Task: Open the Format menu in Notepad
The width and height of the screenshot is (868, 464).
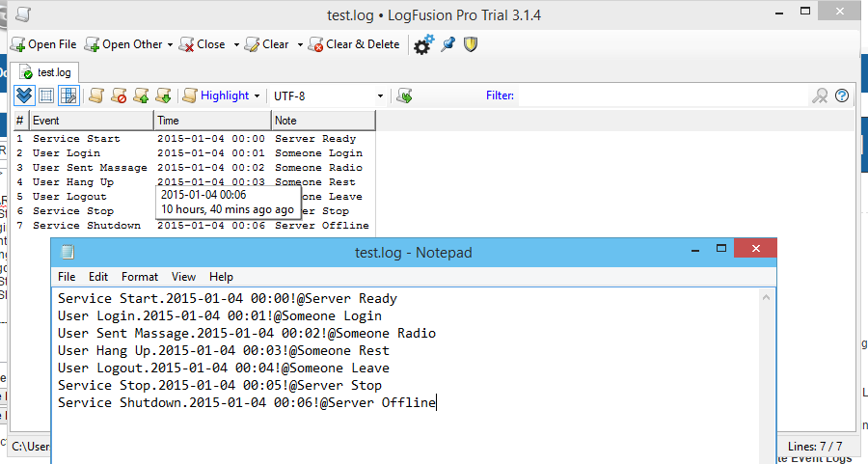Action: click(140, 277)
